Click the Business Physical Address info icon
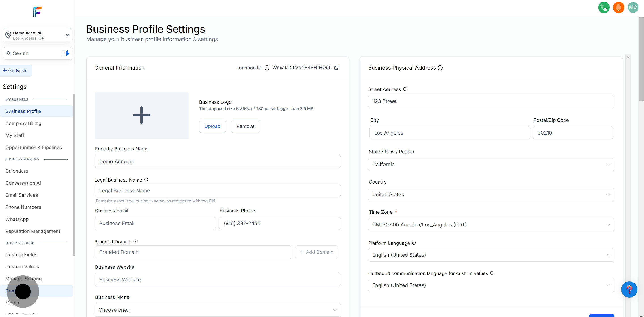Viewport: 644px width, 317px height. 440,68
